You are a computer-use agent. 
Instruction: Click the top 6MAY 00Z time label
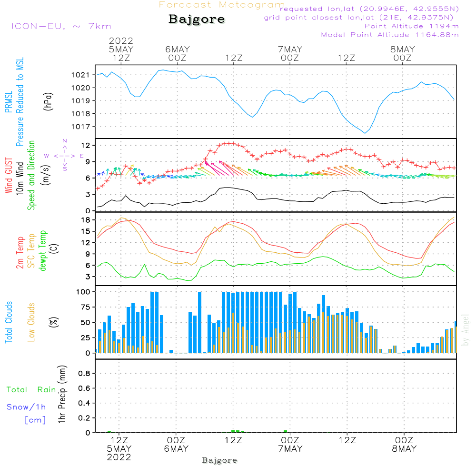tap(178, 53)
